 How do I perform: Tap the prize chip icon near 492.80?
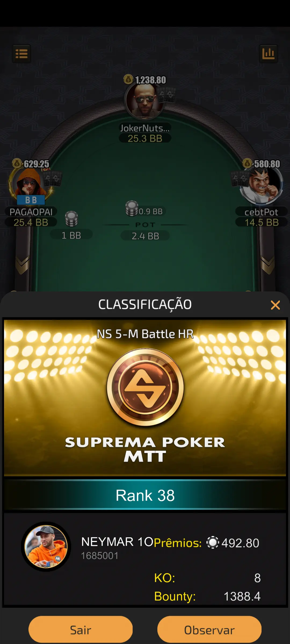tap(213, 543)
